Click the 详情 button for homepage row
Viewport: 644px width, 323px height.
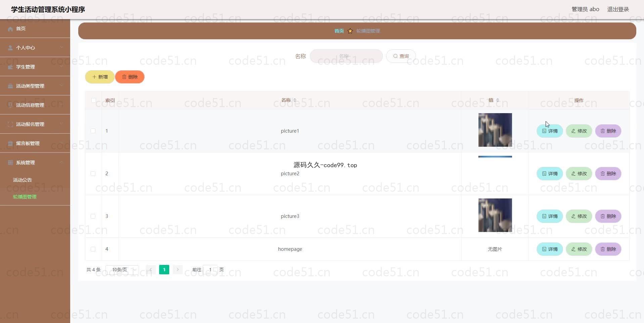tap(550, 249)
